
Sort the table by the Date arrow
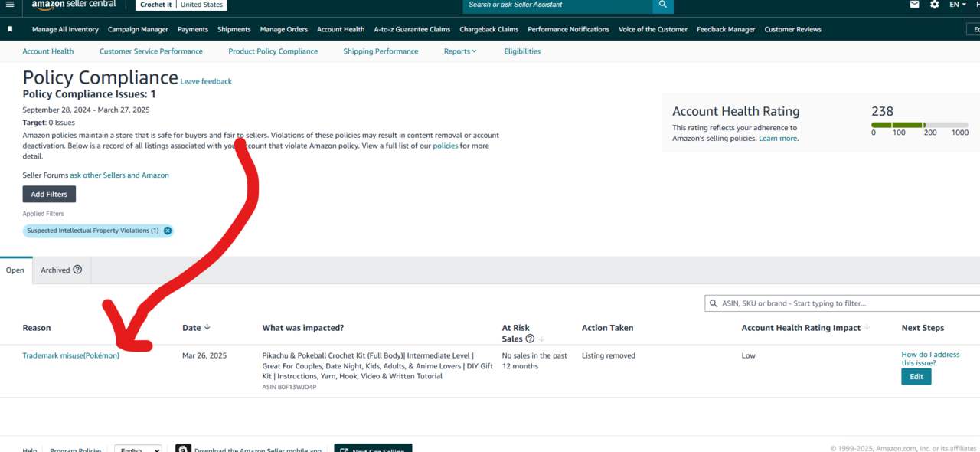pyautogui.click(x=207, y=328)
